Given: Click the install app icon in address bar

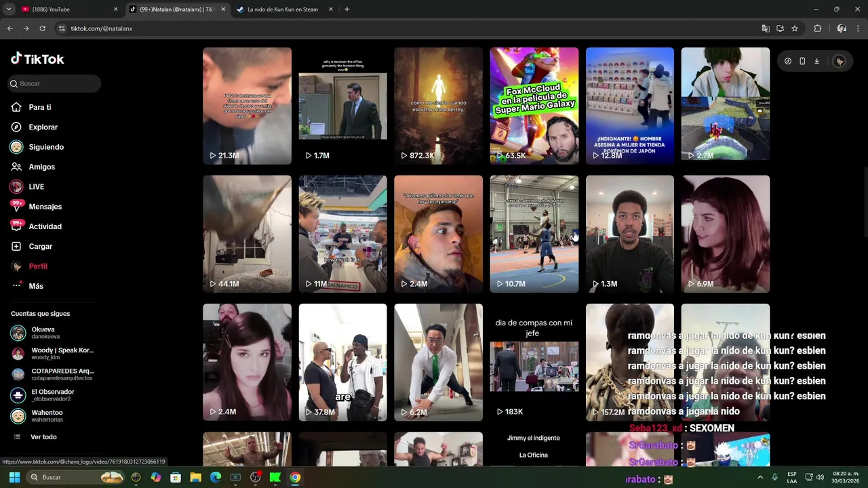Looking at the screenshot, I should click(780, 28).
